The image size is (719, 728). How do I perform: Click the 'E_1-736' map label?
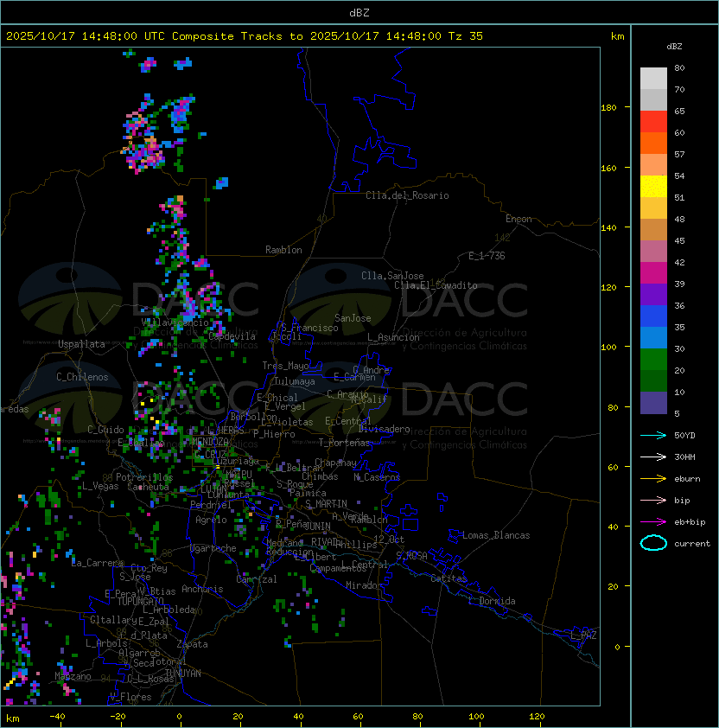[487, 256]
